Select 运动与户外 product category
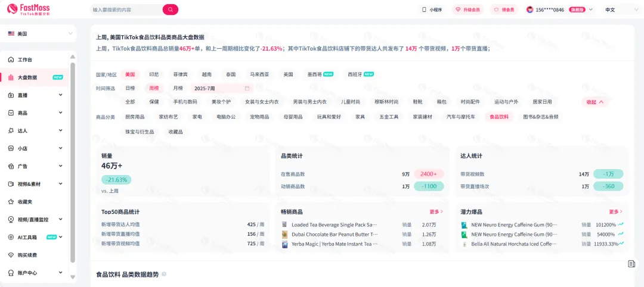The height and width of the screenshot is (287, 644). (x=506, y=102)
